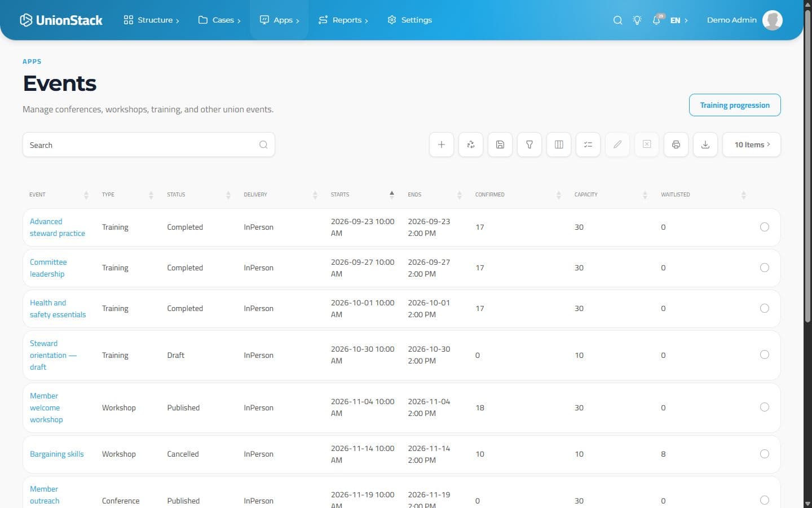
Task: Select the Committee leadership row radio
Action: pyautogui.click(x=765, y=268)
